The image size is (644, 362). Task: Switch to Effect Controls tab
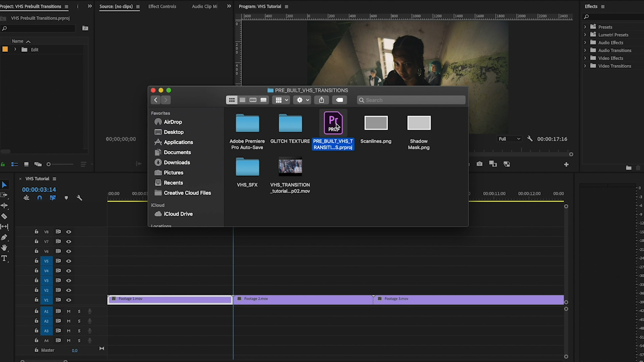(162, 7)
